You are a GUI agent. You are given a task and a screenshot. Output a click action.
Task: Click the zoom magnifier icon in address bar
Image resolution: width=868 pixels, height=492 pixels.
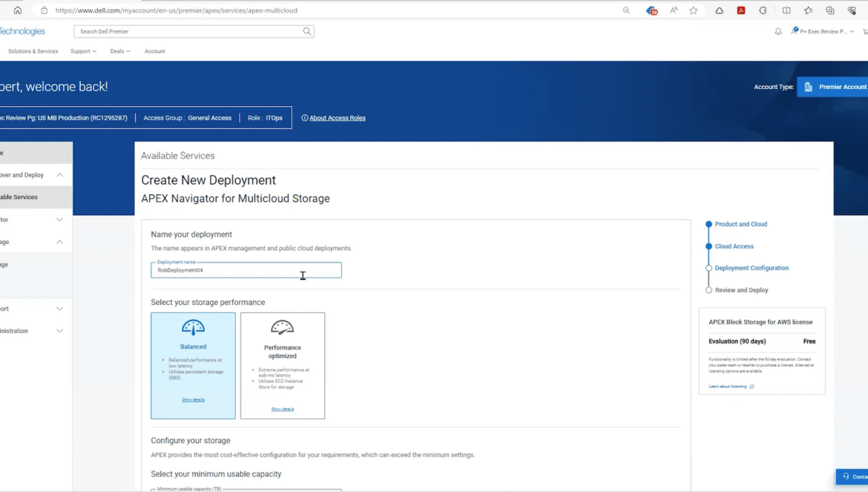(x=626, y=10)
